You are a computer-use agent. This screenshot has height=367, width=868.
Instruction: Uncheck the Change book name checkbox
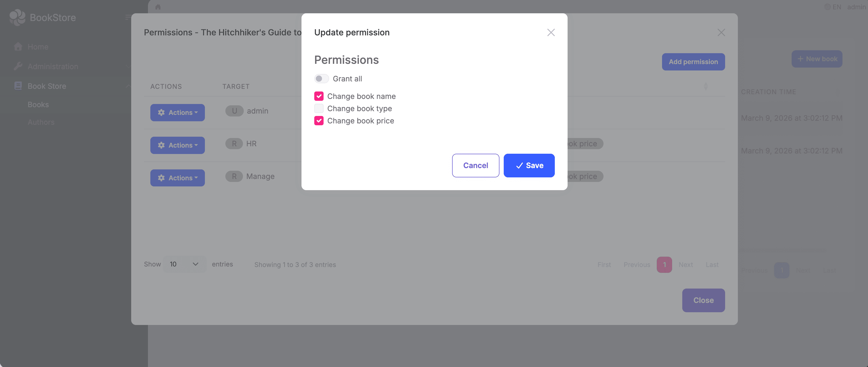point(319,96)
